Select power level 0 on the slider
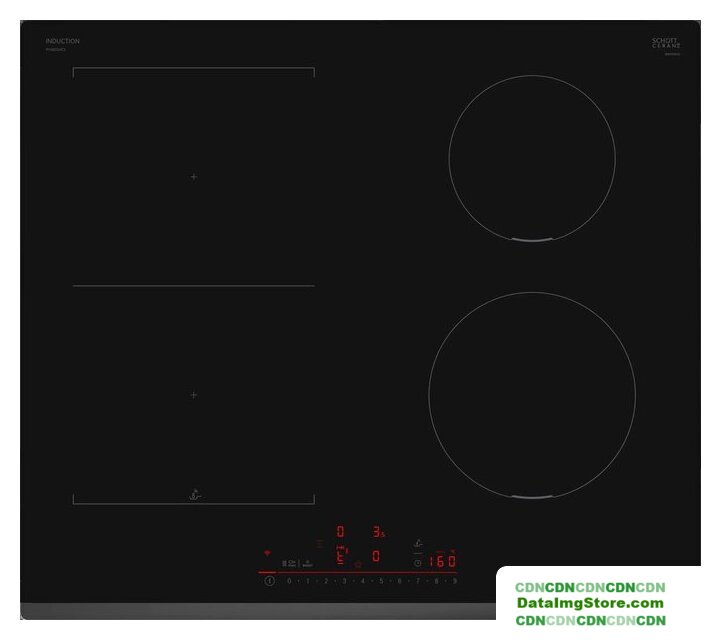 coord(289,580)
